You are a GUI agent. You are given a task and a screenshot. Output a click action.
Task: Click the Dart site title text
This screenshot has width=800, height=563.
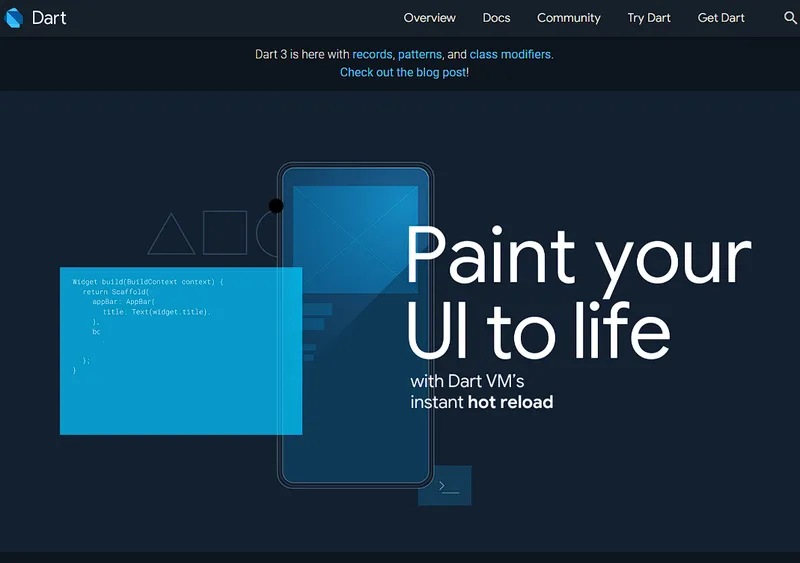(49, 18)
